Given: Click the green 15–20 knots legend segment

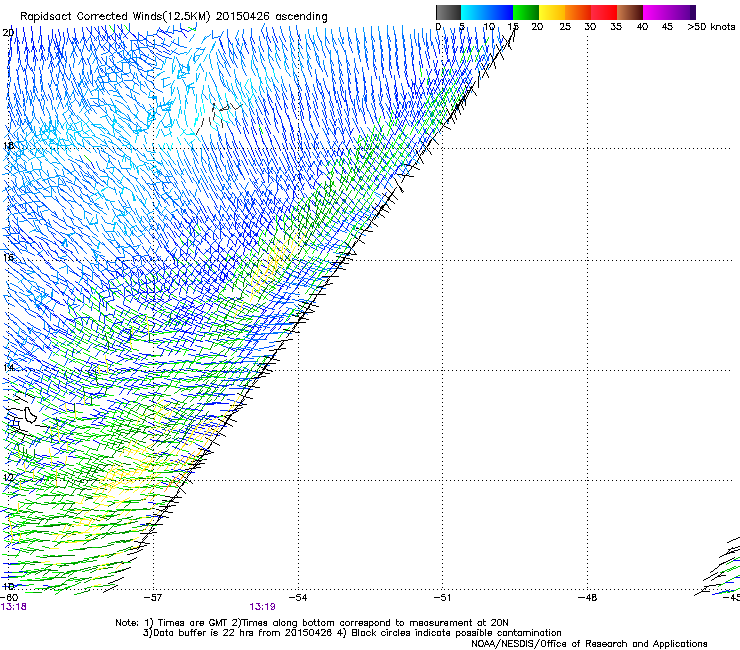Looking at the screenshot, I should [x=526, y=12].
